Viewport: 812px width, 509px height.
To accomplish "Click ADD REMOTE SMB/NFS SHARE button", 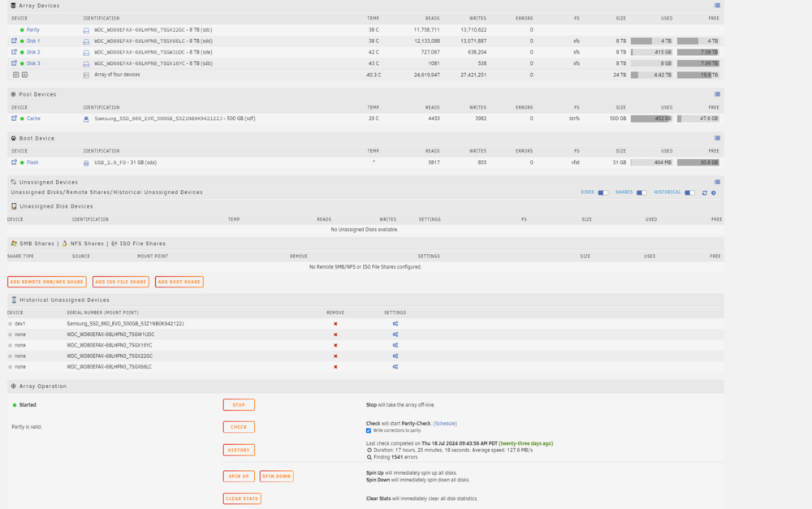I will pos(46,282).
